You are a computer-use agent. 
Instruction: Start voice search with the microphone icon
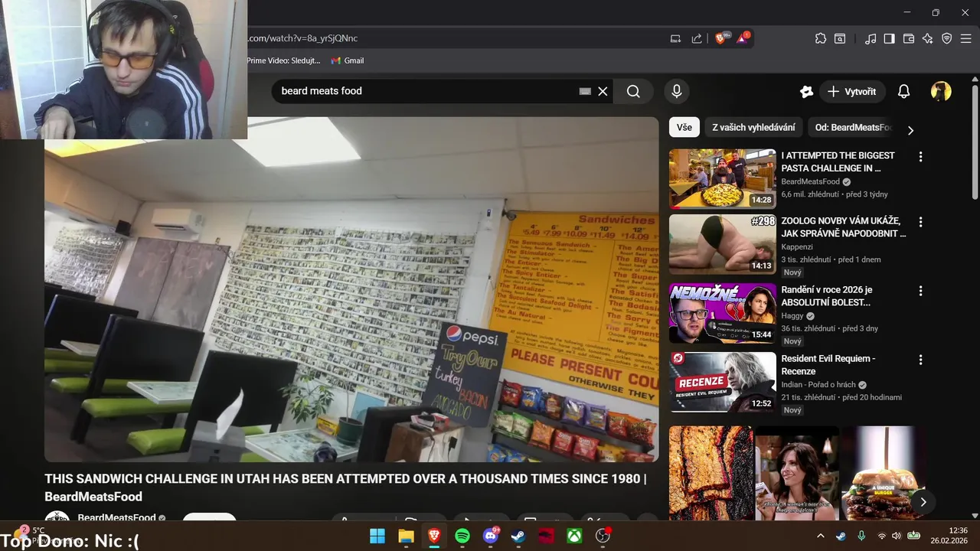click(676, 91)
